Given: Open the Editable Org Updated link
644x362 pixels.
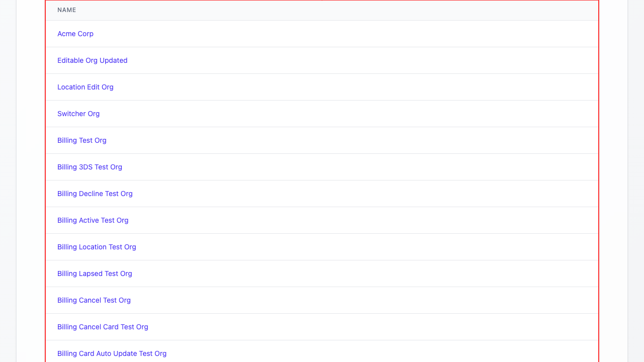Looking at the screenshot, I should pos(92,60).
